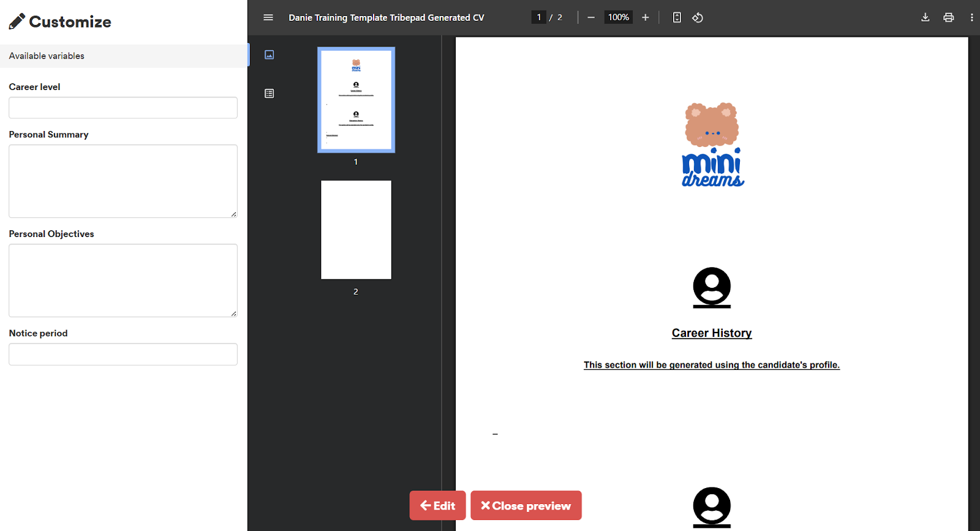
Task: Click the Personal Objectives text area
Action: coord(123,281)
